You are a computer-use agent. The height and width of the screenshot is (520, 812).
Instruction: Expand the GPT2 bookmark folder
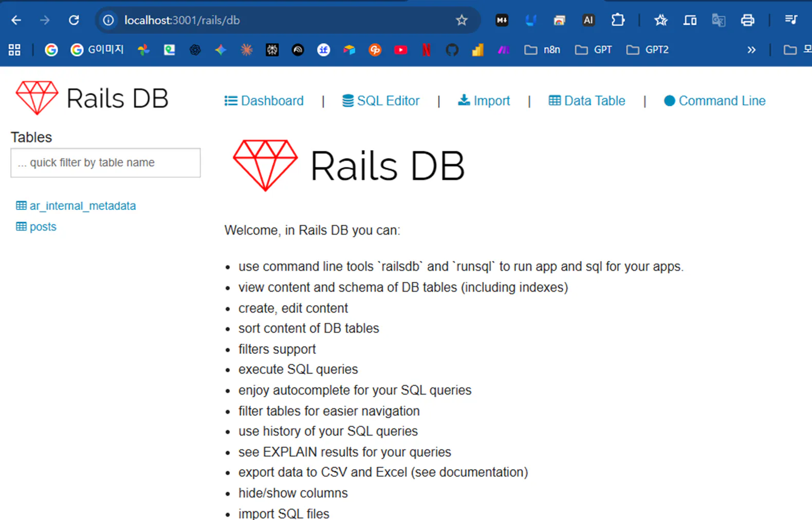click(x=648, y=50)
